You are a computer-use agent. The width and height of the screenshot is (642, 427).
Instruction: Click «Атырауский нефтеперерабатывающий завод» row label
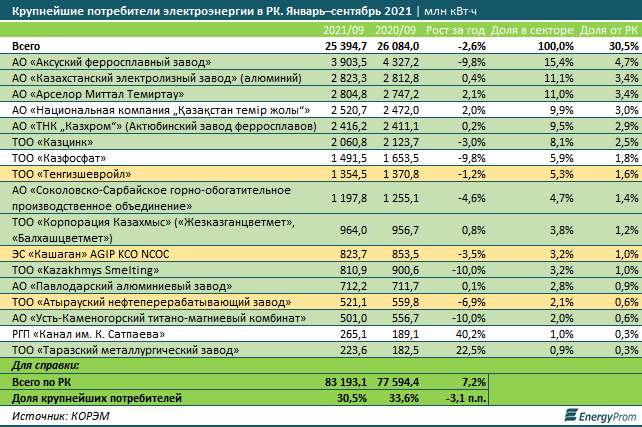(151, 302)
